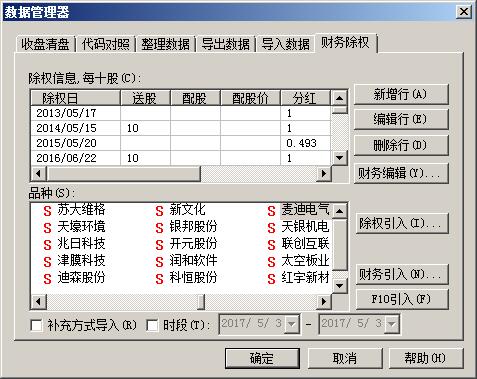The image size is (477, 379).
Task: Click the 0.493 dividend cell
Action: [x=306, y=143]
